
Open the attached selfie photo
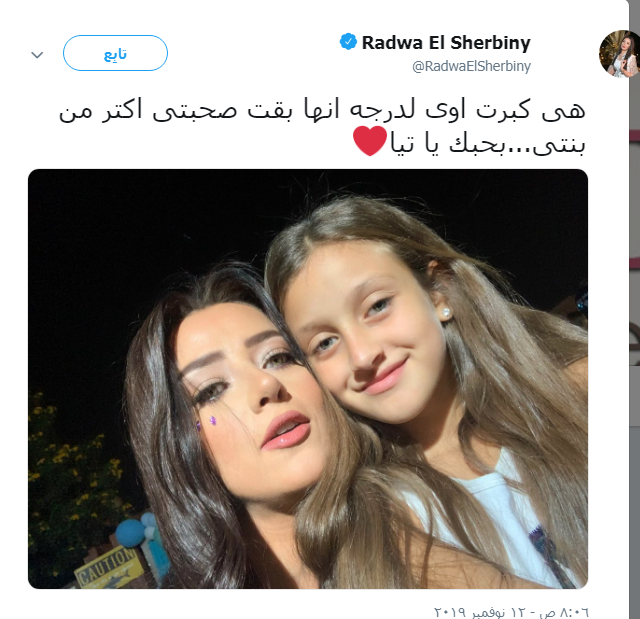pyautogui.click(x=308, y=379)
